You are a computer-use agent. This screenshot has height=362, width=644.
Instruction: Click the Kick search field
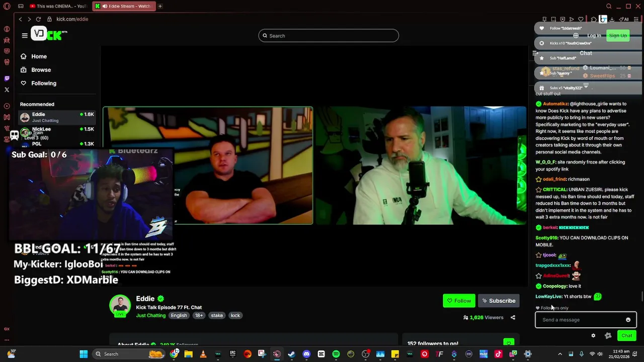(x=329, y=36)
